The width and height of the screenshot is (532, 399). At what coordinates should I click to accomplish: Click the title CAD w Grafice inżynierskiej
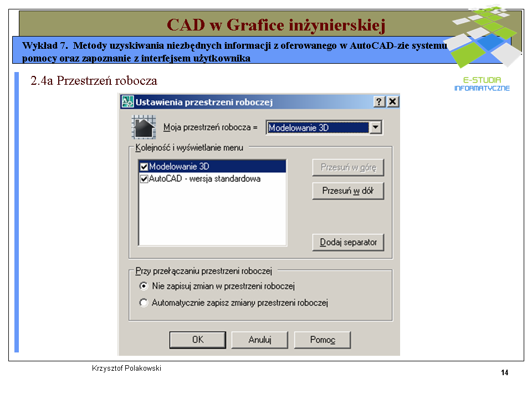click(276, 25)
